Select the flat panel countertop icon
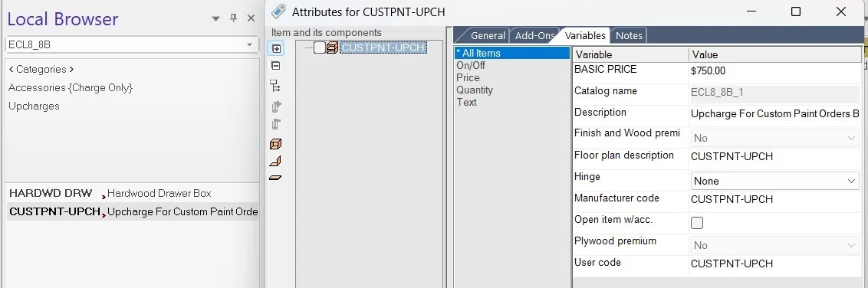Image resolution: width=868 pixels, height=288 pixels. 276,178
